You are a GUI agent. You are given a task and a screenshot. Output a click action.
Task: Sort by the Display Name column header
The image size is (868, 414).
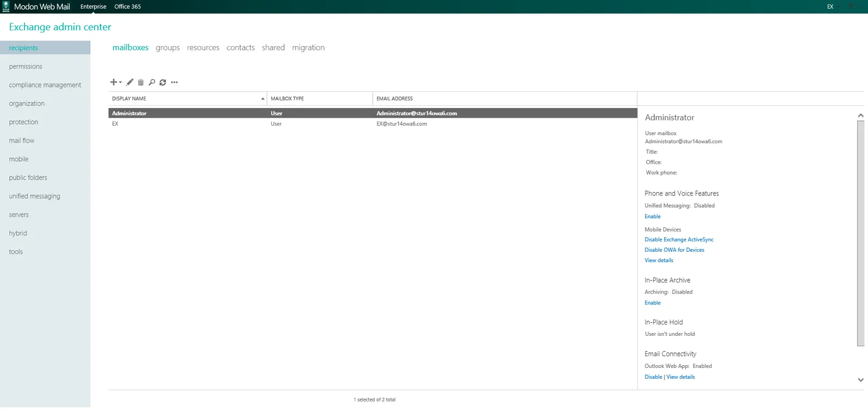tap(188, 99)
